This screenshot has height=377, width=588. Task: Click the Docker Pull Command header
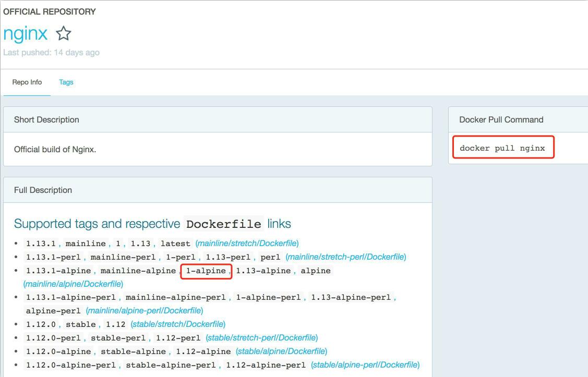(x=501, y=119)
